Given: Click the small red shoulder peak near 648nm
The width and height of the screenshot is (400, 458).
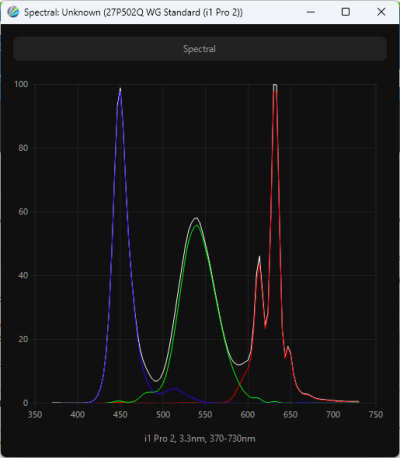Looking at the screenshot, I should pos(288,348).
